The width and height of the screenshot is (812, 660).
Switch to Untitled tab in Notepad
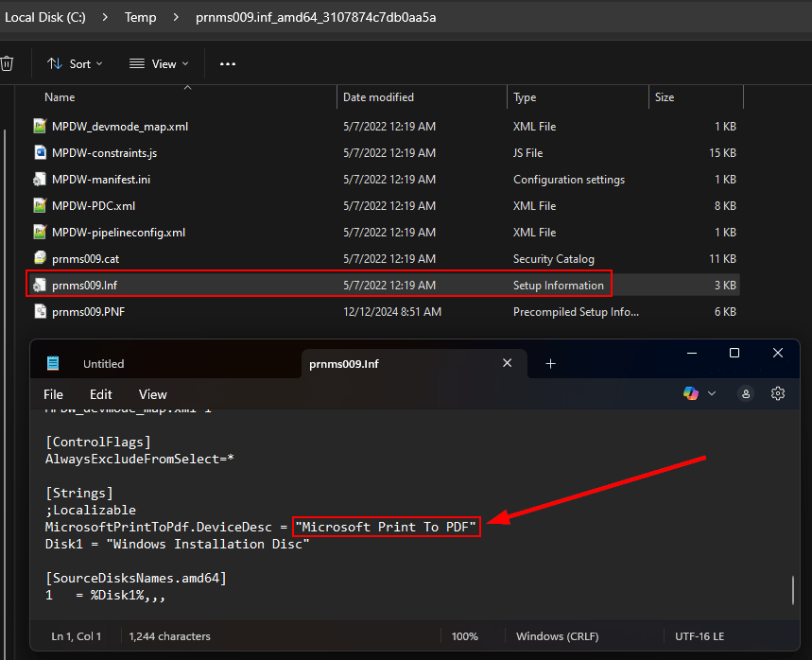[104, 364]
